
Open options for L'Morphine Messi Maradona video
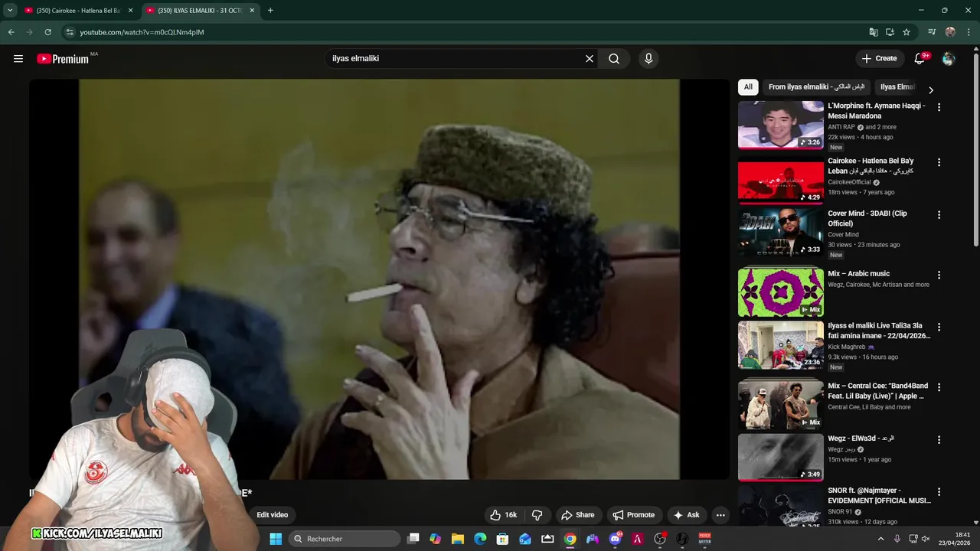click(939, 108)
